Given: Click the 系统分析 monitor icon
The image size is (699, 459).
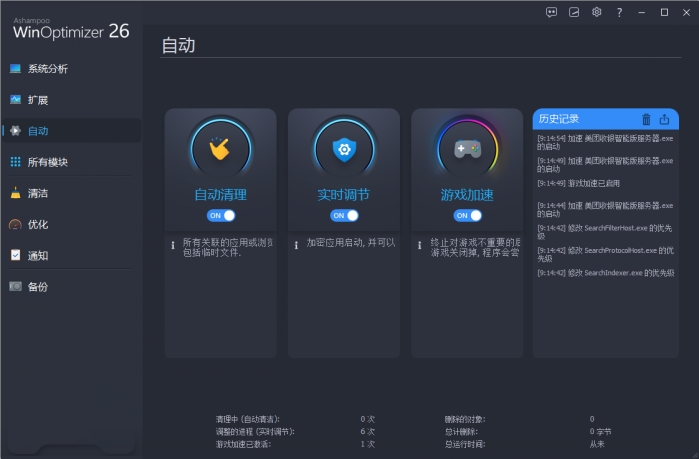Looking at the screenshot, I should (16, 69).
